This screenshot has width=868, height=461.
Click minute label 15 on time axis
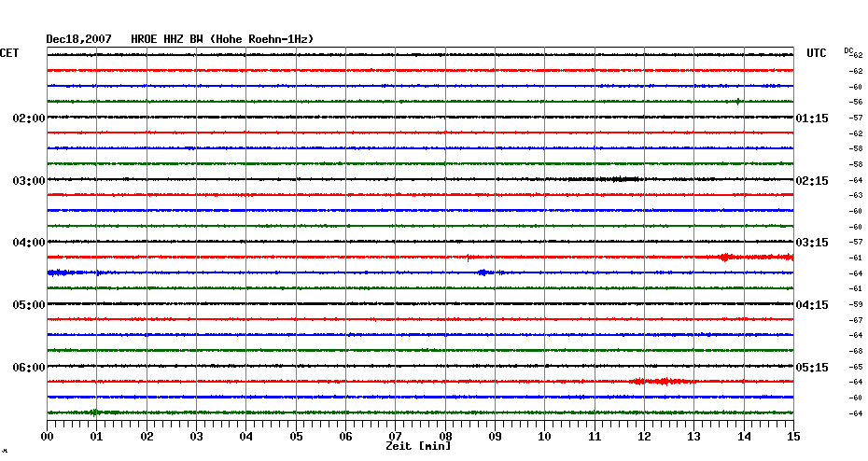pos(793,436)
